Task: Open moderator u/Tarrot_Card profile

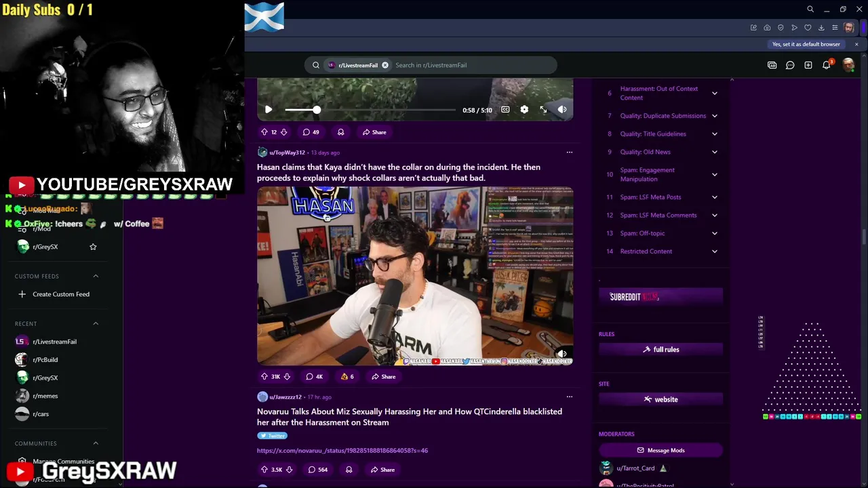Action: pyautogui.click(x=635, y=468)
